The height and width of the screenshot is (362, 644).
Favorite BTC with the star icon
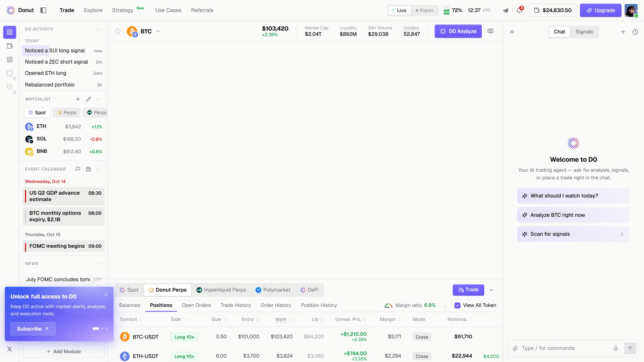point(118,31)
